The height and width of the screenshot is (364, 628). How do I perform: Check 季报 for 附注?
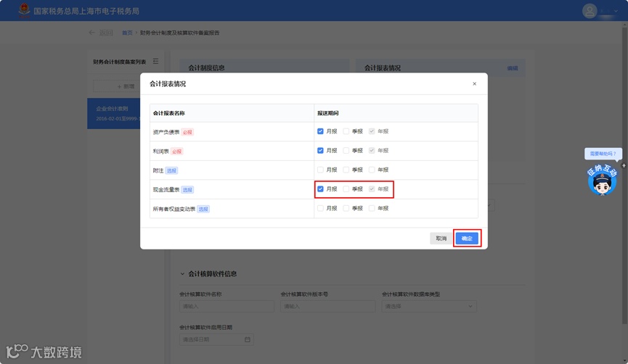click(346, 170)
